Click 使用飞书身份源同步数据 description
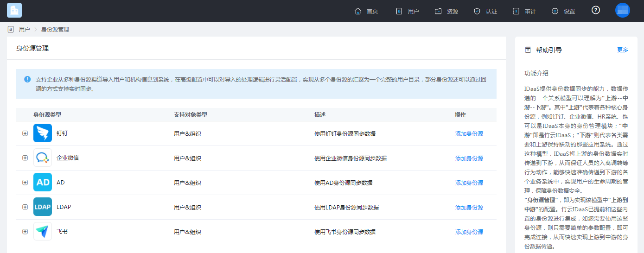Viewport: 644px width, 253px height. point(345,232)
